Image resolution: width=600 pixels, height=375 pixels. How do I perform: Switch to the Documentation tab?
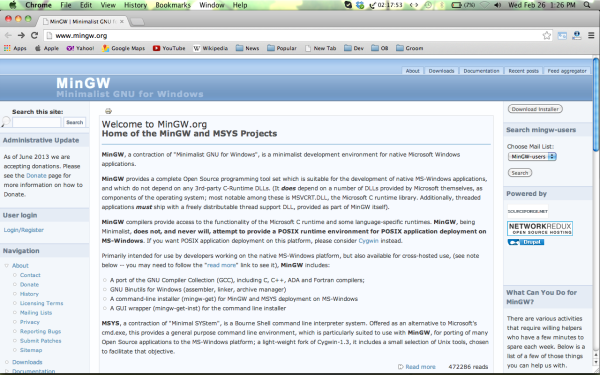coord(481,71)
